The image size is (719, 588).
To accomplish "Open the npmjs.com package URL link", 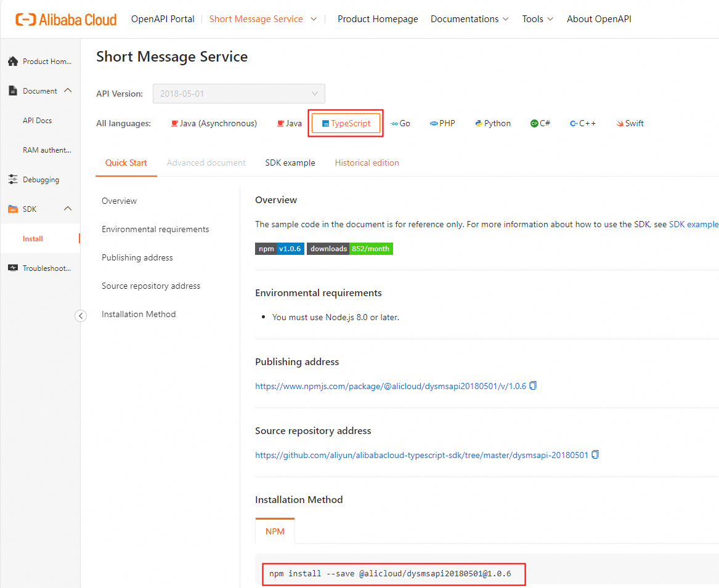I will point(391,386).
